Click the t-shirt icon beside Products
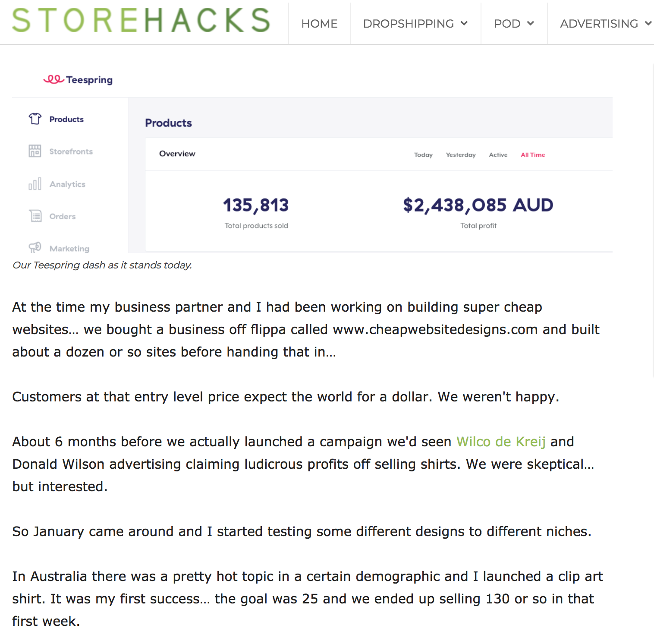The height and width of the screenshot is (644, 654). pyautogui.click(x=35, y=118)
